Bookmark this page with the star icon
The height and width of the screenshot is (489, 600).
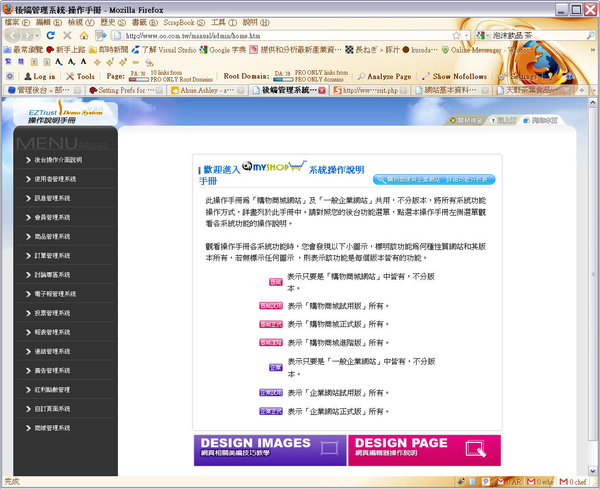[x=456, y=36]
